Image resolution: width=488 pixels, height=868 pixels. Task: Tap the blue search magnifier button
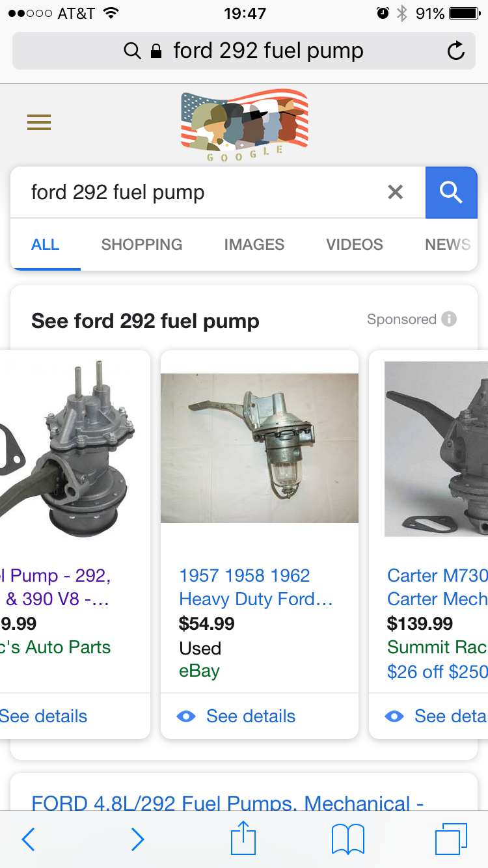click(452, 192)
